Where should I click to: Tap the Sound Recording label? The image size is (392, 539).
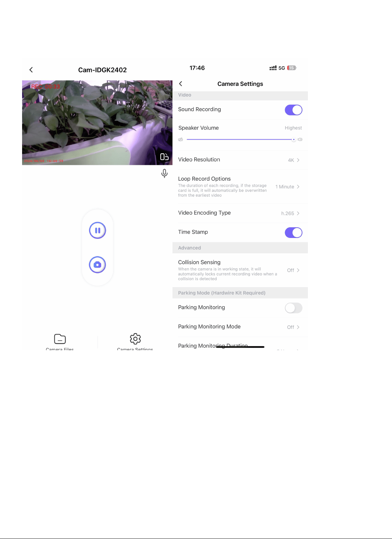[x=200, y=109]
